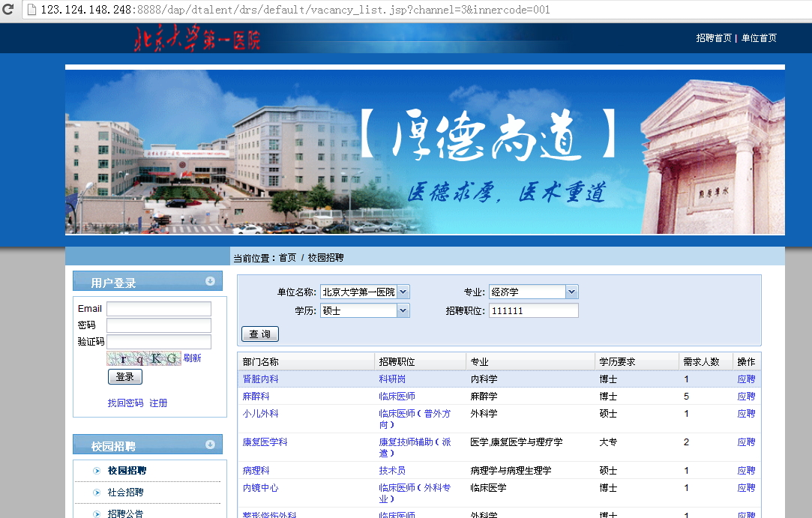Image resolution: width=812 pixels, height=518 pixels.
Task: Click the 北京大学第一医院 logo
Action: (197, 38)
